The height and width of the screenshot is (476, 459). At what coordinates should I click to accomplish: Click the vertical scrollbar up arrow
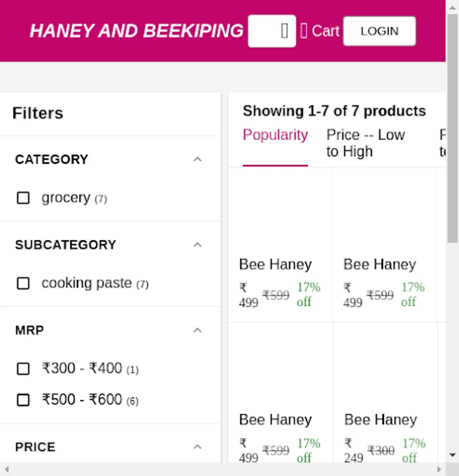pyautogui.click(x=453, y=5)
